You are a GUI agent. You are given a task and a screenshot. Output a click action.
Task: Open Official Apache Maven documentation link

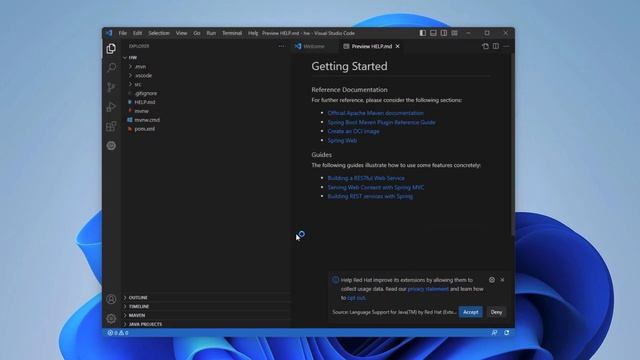[x=376, y=113]
